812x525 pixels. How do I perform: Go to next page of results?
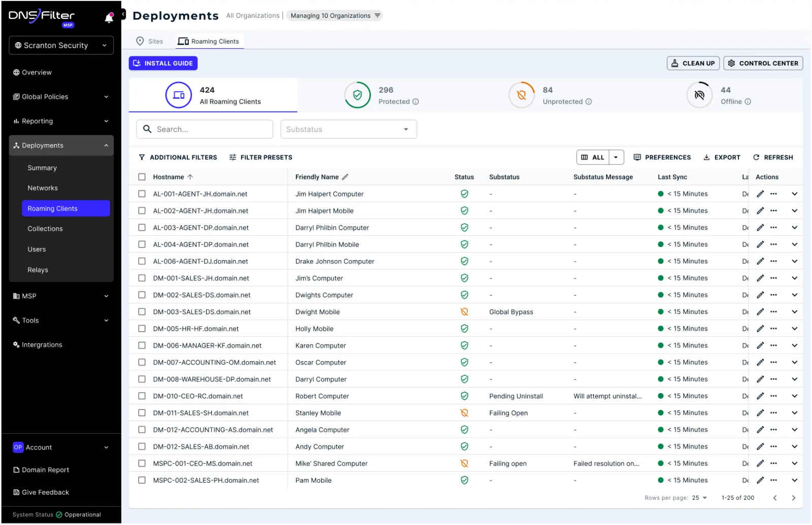[x=794, y=498]
